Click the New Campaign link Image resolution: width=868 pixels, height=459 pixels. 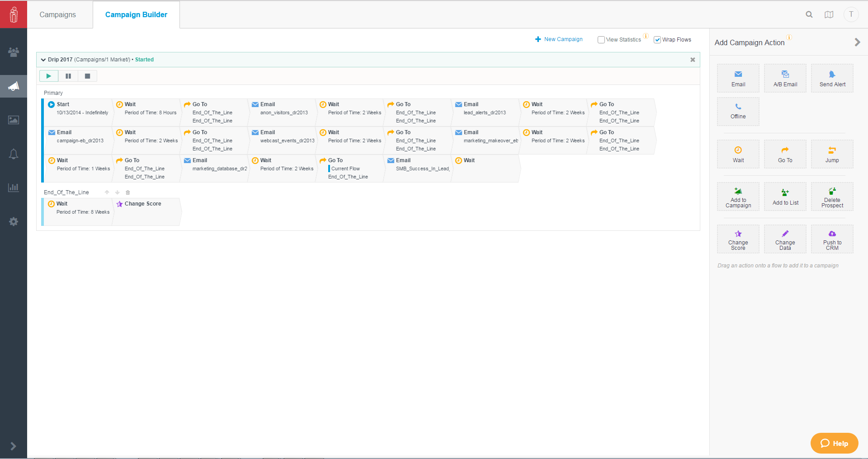click(x=559, y=39)
